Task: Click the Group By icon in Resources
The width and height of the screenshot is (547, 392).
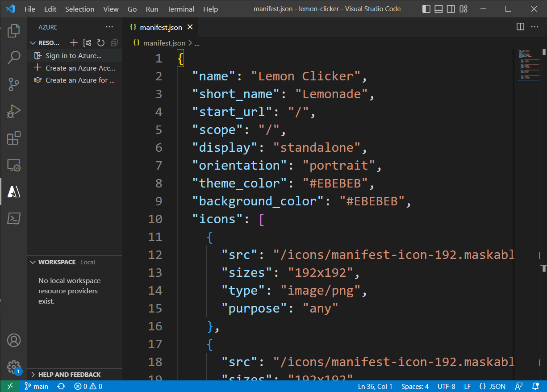Action: [88, 43]
